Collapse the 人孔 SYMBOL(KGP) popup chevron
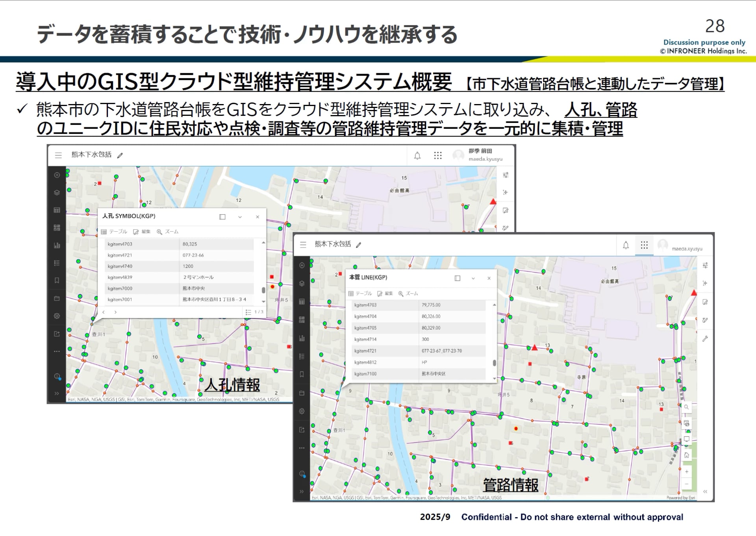 click(240, 217)
